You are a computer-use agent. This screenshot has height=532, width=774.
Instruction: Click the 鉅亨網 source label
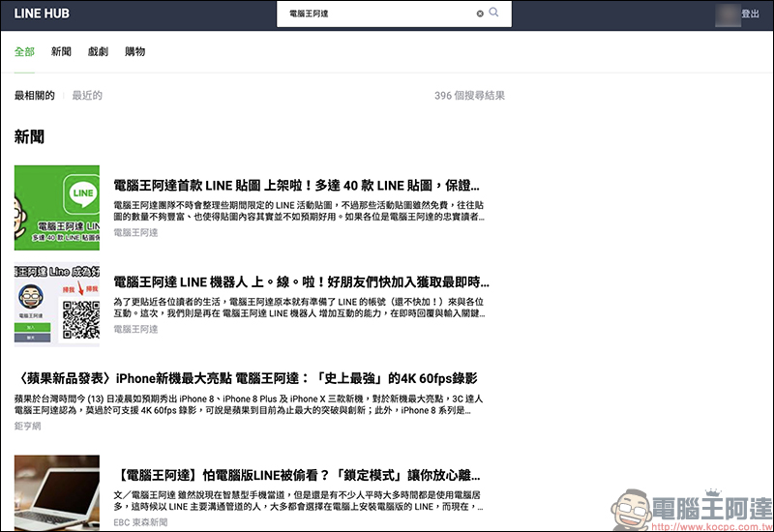28,426
